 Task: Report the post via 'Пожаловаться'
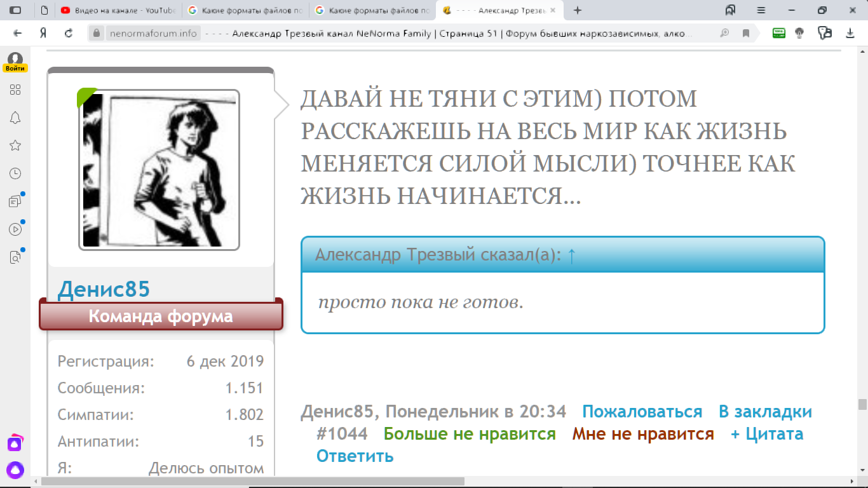(x=643, y=411)
